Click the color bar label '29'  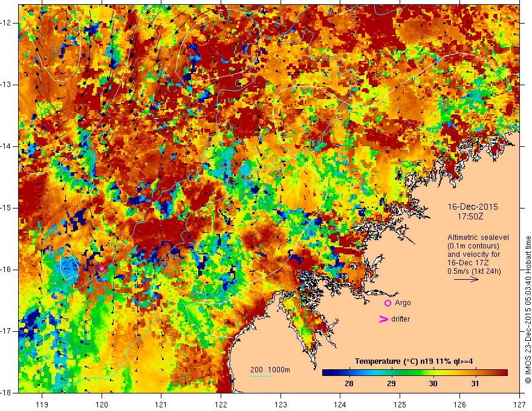pyautogui.click(x=391, y=384)
